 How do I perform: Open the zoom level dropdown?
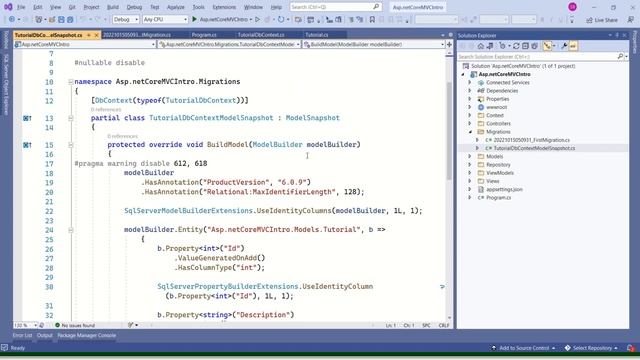point(26,325)
